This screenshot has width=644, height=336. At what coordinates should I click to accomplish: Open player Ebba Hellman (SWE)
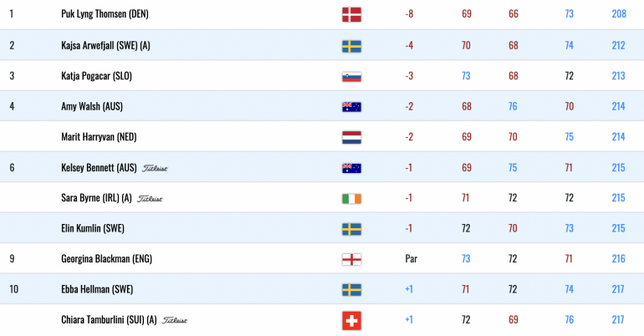[97, 289]
